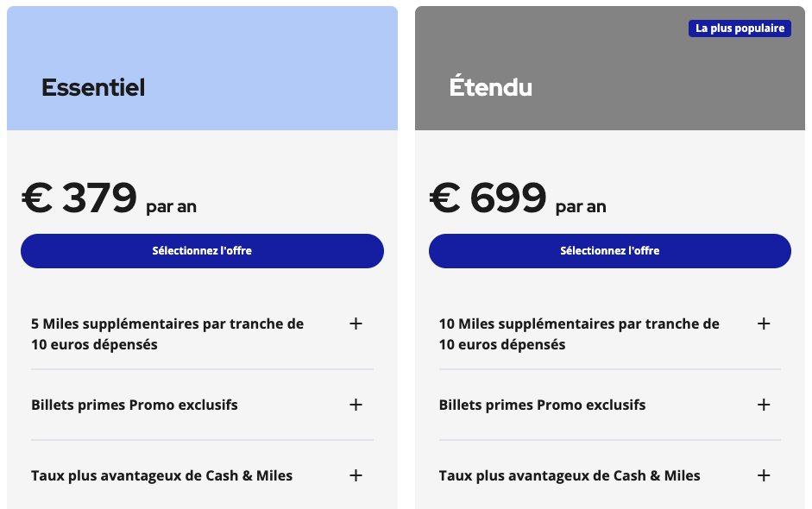Select the Étendu offer button
This screenshot has width=812, height=509.
609,251
